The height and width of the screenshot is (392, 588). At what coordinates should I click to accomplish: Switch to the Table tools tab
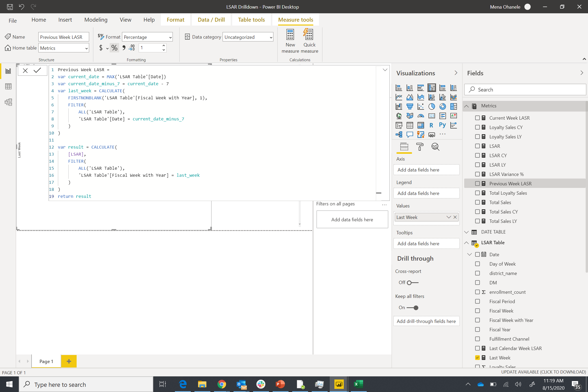(251, 20)
